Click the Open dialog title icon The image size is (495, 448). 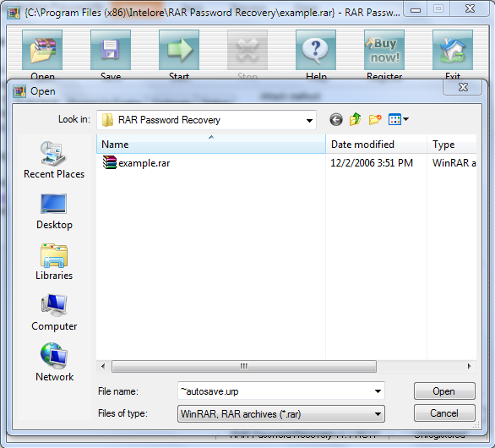(x=19, y=91)
